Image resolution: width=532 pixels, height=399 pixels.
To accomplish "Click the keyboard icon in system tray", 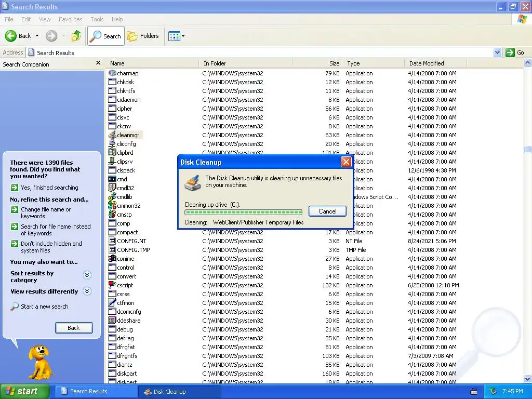I will point(474,392).
